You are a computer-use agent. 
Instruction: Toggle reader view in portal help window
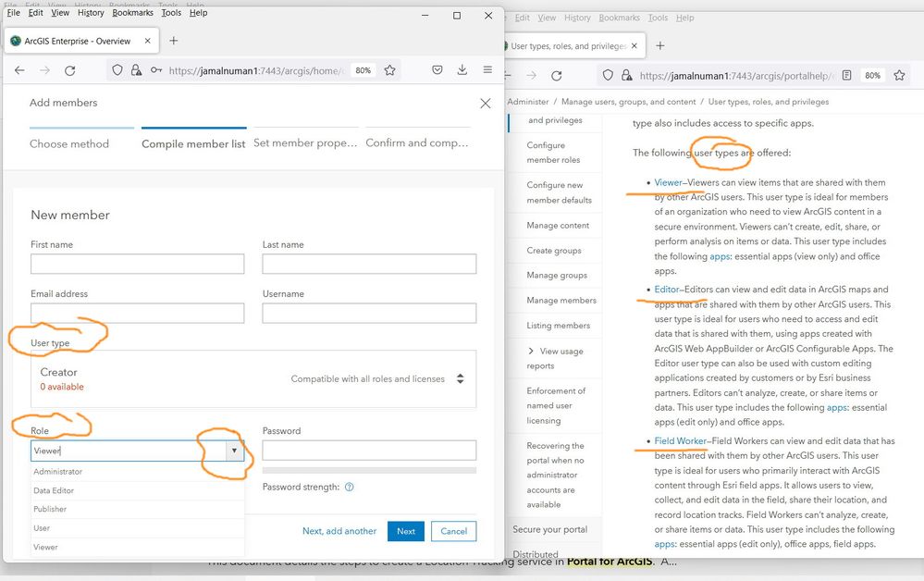coord(847,76)
